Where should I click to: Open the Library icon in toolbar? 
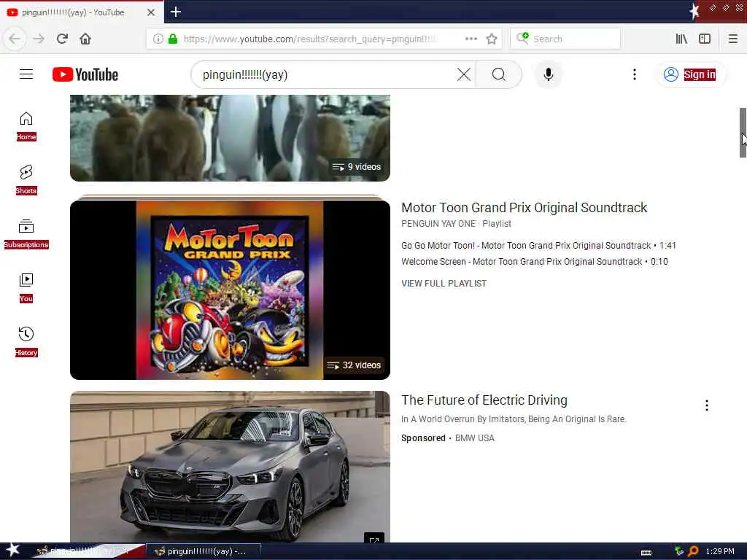[x=681, y=39]
